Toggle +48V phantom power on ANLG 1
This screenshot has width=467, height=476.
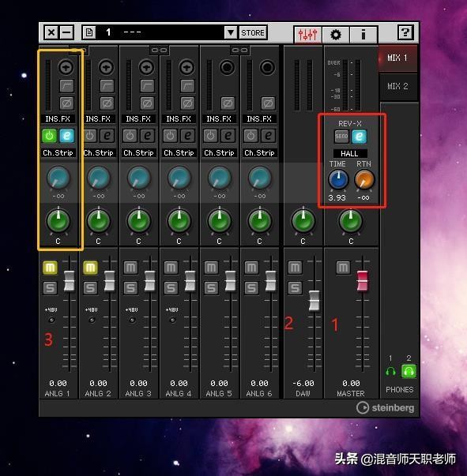pyautogui.click(x=51, y=320)
